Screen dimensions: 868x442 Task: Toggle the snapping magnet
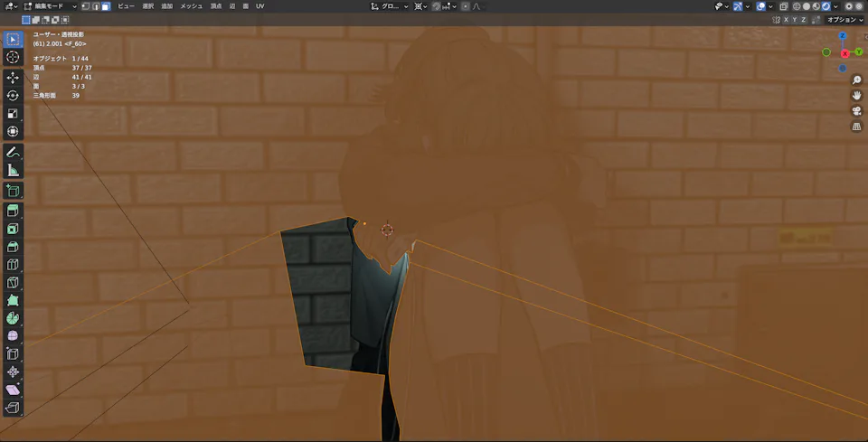tap(436, 6)
